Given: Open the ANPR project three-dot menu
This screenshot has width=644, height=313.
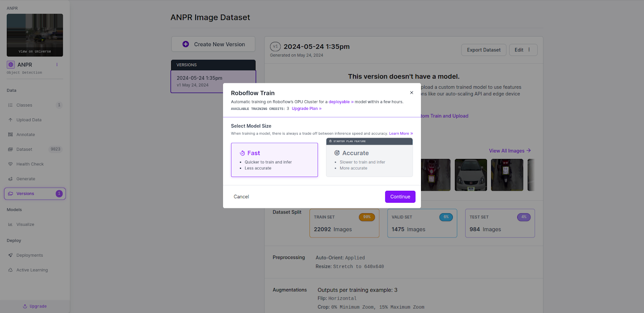Looking at the screenshot, I should tap(57, 64).
